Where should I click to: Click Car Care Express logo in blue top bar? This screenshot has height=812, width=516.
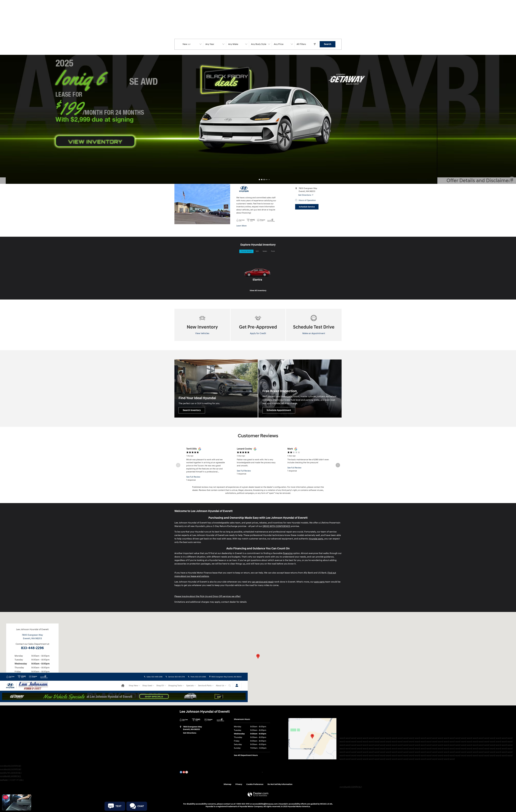pyautogui.click(x=10, y=677)
